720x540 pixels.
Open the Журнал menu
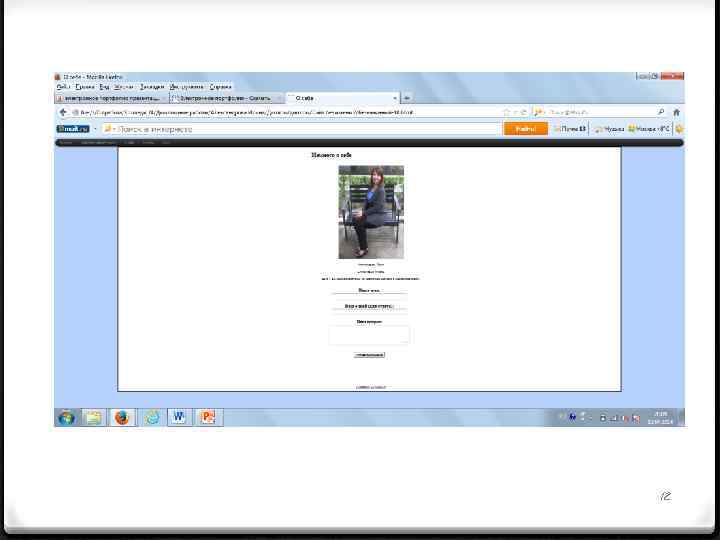coord(124,86)
